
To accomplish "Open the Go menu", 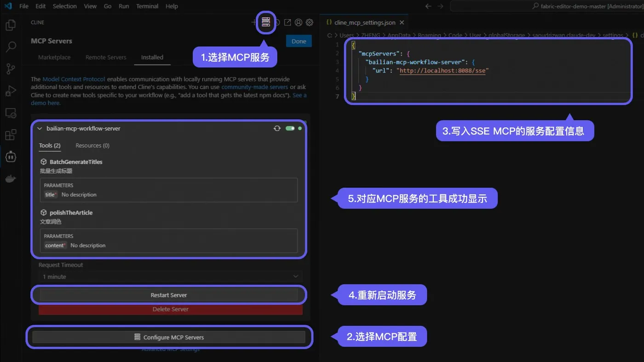I will 108,6.
